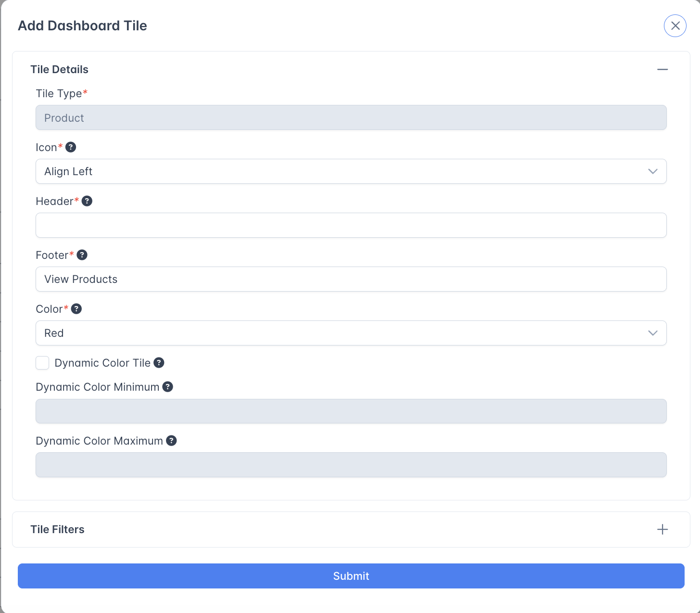
Task: Click the Dynamic Color Minimum input field
Action: [x=351, y=411]
